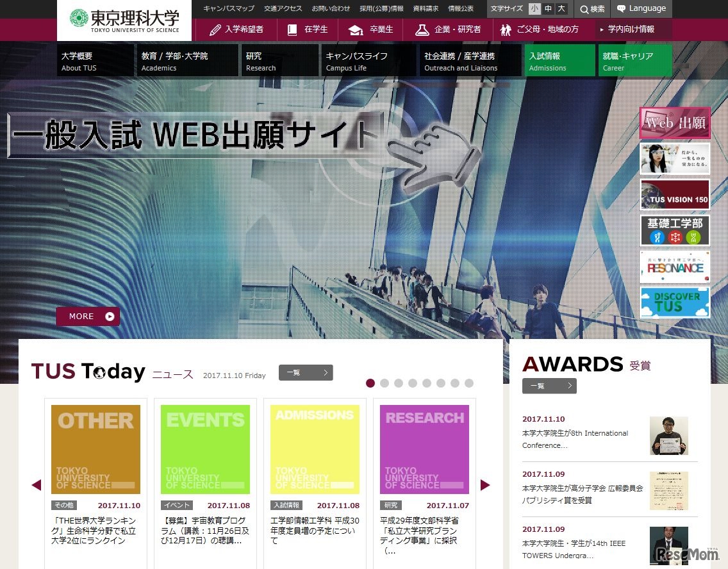The image size is (728, 569).
Task: Click the Tokyo University of Science logo
Action: (124, 21)
